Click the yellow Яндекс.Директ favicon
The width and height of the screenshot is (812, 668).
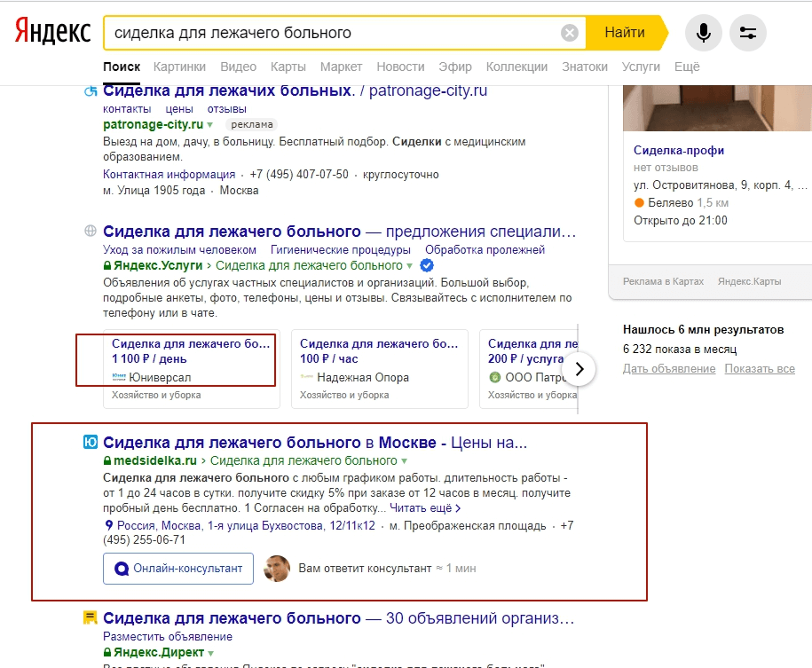point(90,617)
